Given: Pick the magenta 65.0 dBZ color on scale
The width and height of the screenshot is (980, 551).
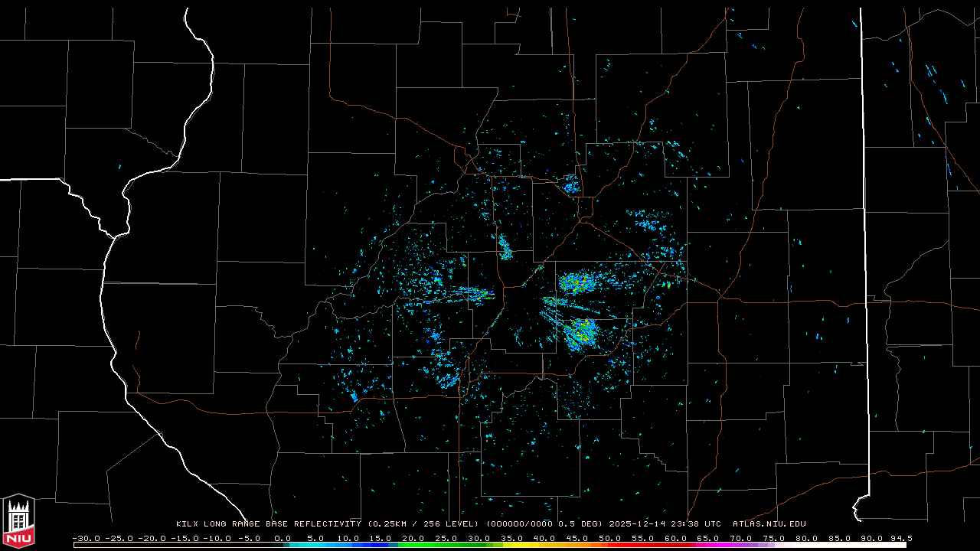Looking at the screenshot, I should click(707, 545).
